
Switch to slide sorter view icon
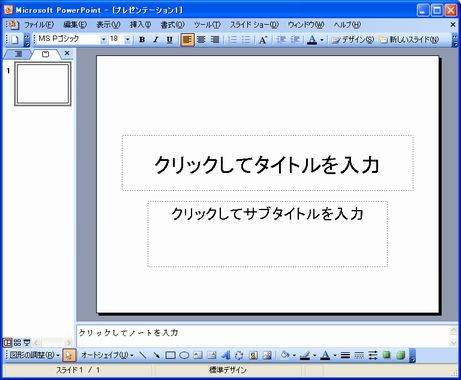[17, 342]
